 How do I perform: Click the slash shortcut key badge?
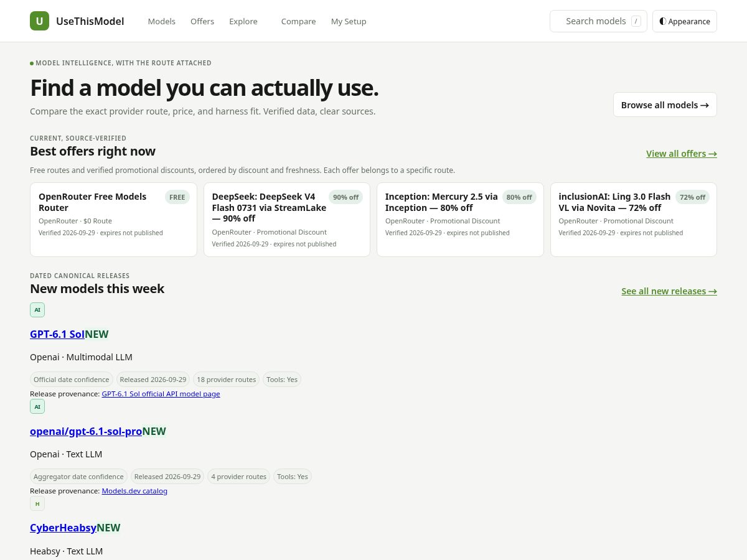click(x=636, y=21)
